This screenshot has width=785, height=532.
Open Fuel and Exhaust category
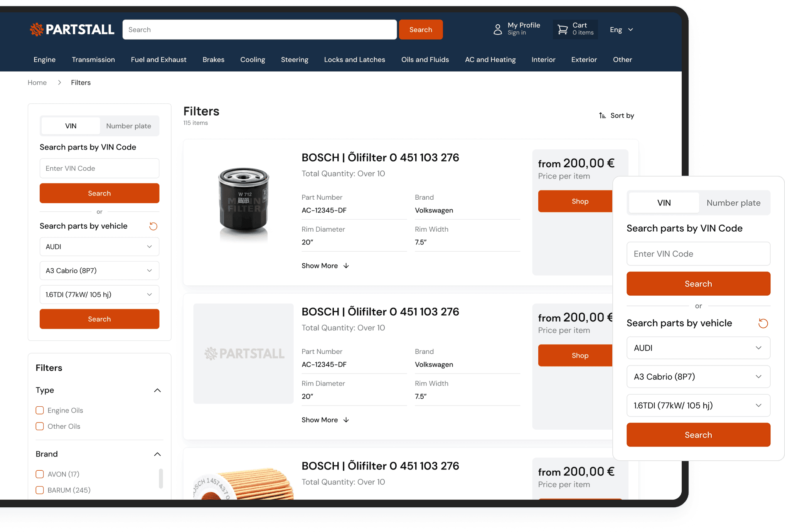(x=158, y=59)
